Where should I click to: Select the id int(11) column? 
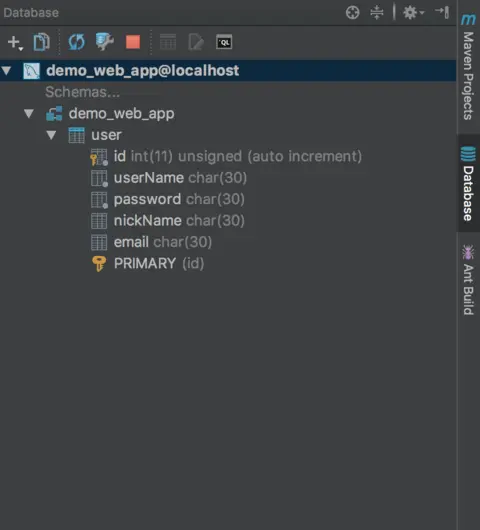(228, 156)
